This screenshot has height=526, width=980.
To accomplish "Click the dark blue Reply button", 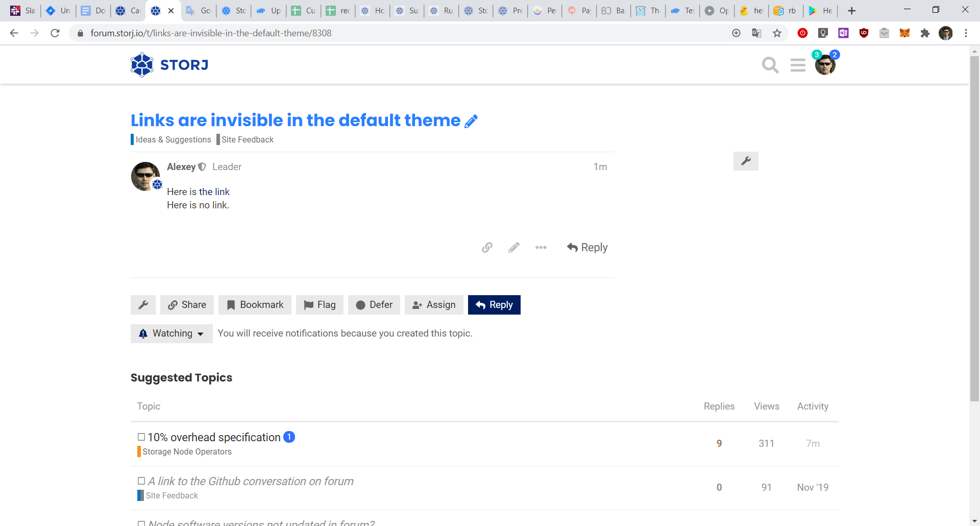I will point(494,305).
